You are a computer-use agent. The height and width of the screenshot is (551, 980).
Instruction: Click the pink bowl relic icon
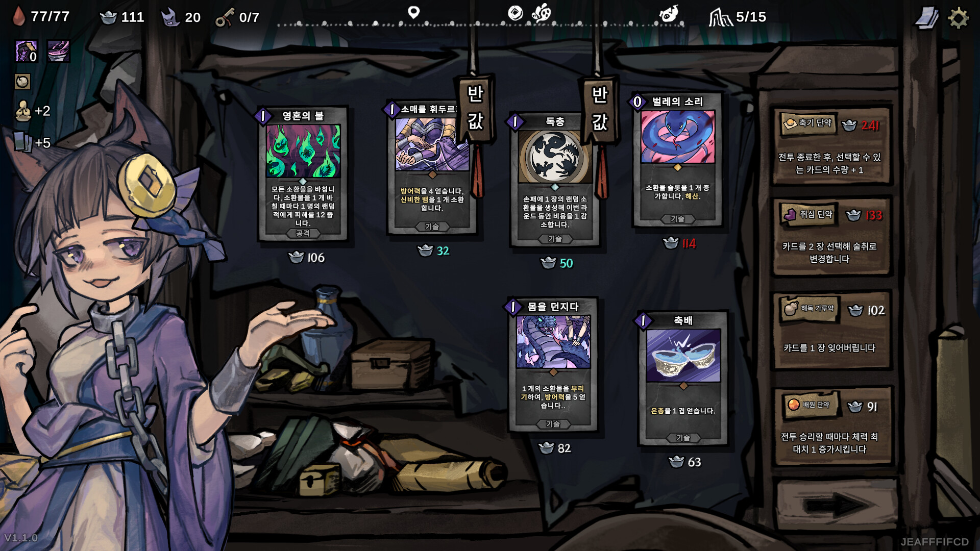pos(58,52)
